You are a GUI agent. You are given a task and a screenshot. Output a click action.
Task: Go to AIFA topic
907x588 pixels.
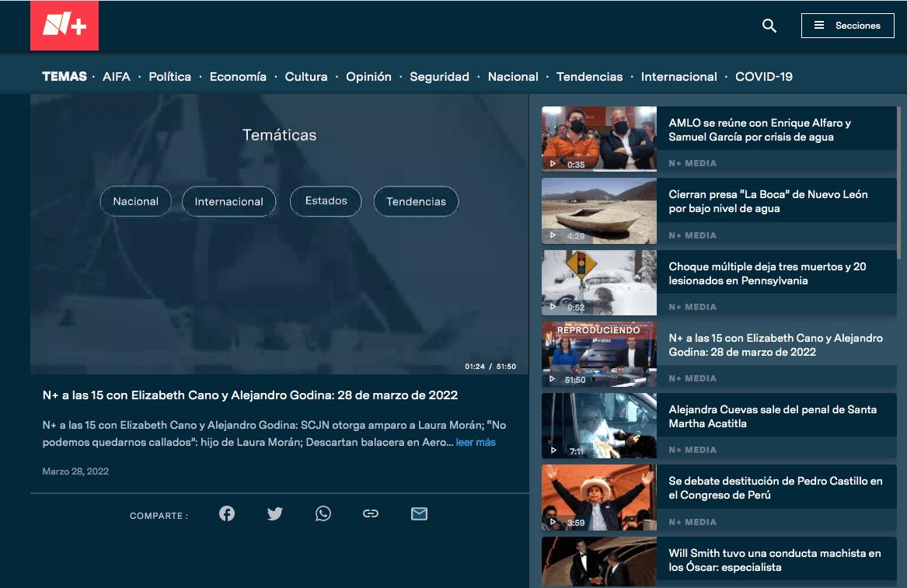pyautogui.click(x=117, y=76)
